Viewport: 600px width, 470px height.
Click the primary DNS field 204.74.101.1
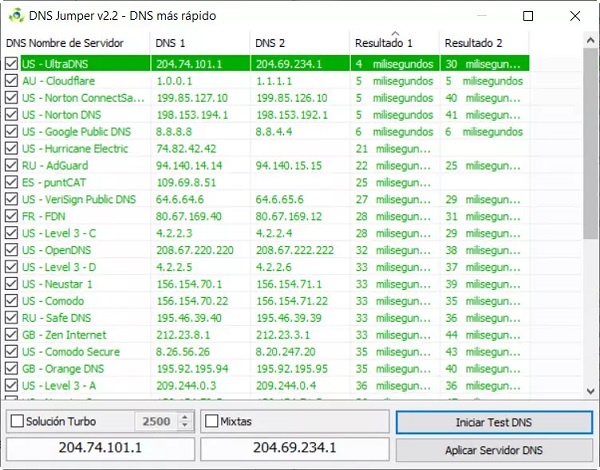tap(100, 447)
